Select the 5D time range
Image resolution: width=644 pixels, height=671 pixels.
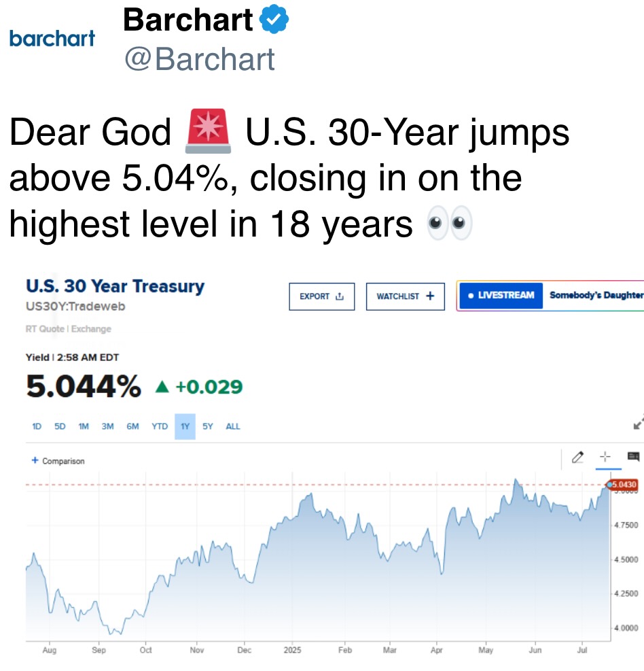(60, 426)
